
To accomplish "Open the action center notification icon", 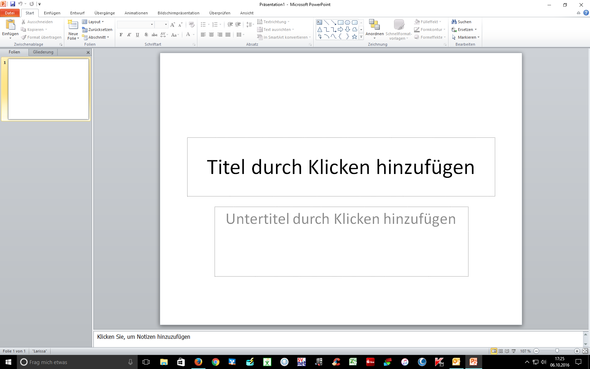I will (578, 362).
